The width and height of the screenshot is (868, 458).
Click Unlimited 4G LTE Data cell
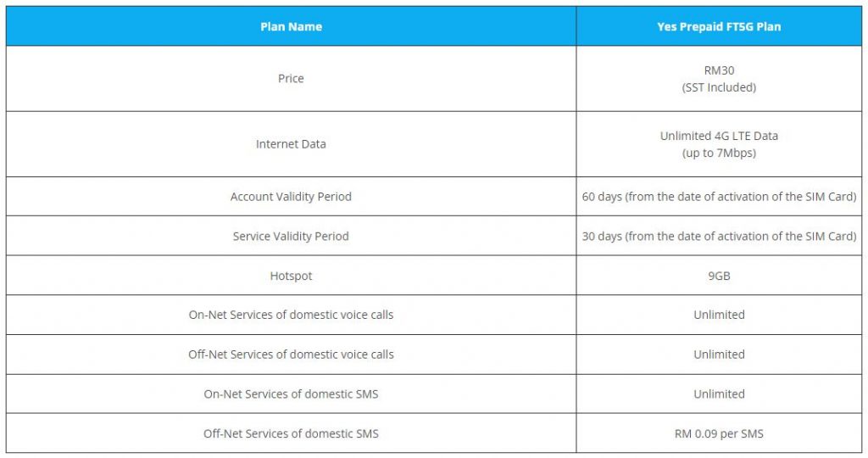[719, 144]
